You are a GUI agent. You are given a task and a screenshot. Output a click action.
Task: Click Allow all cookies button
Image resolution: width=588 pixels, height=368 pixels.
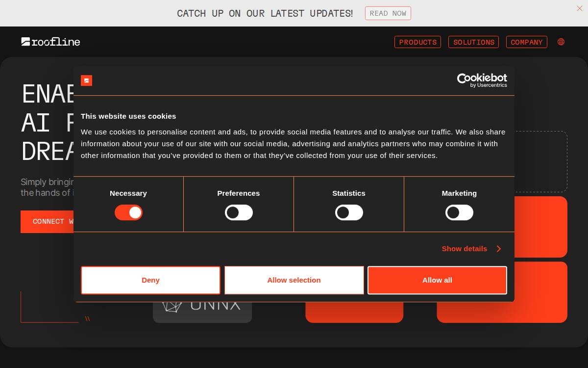[x=437, y=280]
